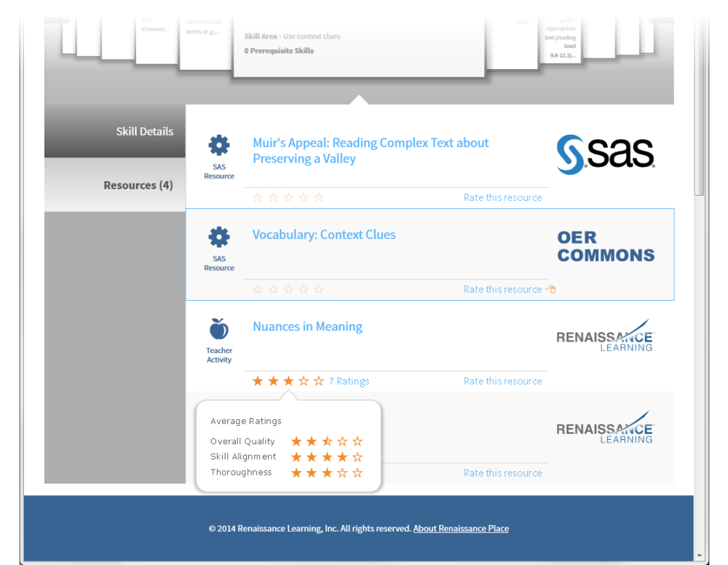The width and height of the screenshot is (728, 565).
Task: Click the 'Average Ratings' heading
Action: 245,421
